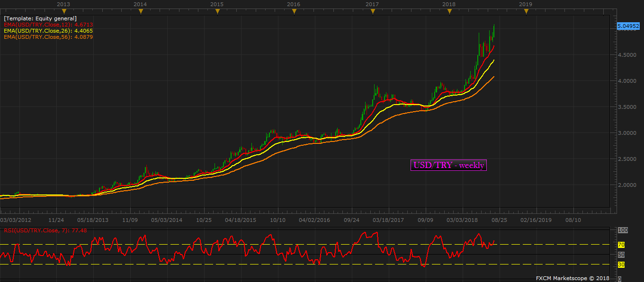This screenshot has height=282, width=644.
Task: Click the current price tag 5.04952
Action: pos(628,26)
